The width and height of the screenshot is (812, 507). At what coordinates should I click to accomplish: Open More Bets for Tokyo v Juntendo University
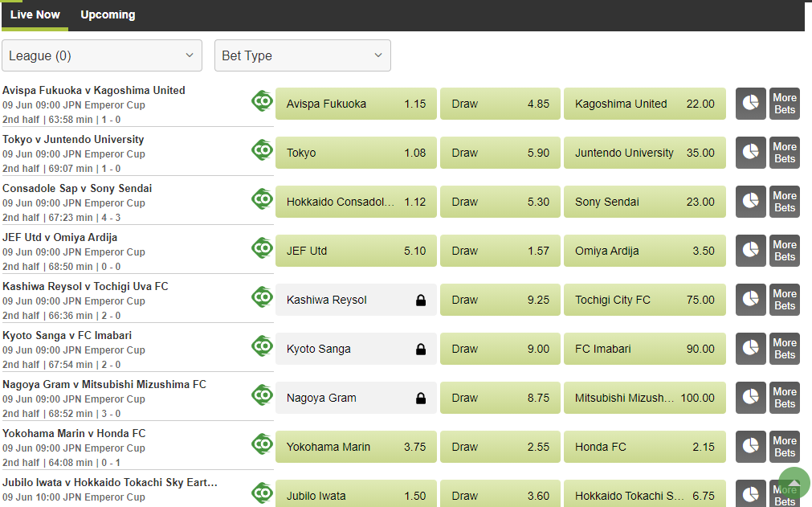[785, 153]
